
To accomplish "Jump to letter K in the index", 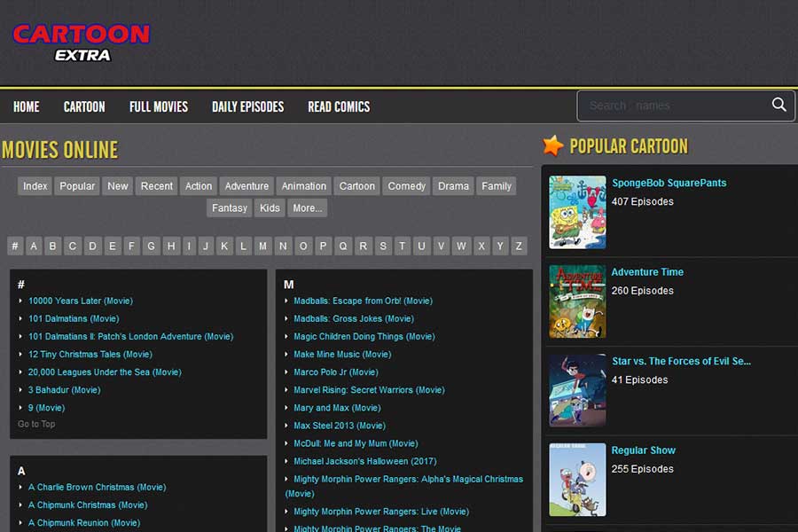I will pyautogui.click(x=224, y=246).
